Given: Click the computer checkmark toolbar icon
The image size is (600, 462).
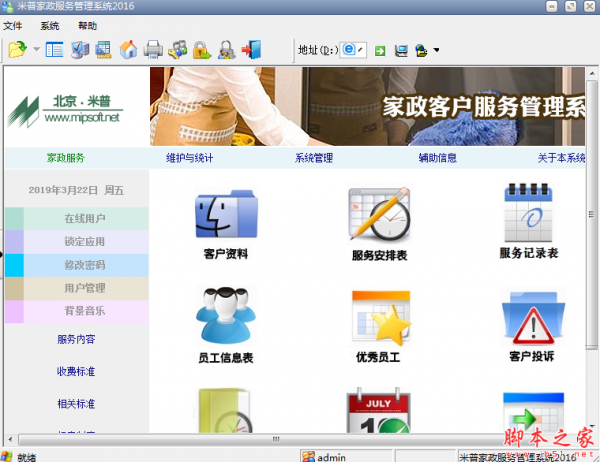Looking at the screenshot, I should pyautogui.click(x=80, y=50).
